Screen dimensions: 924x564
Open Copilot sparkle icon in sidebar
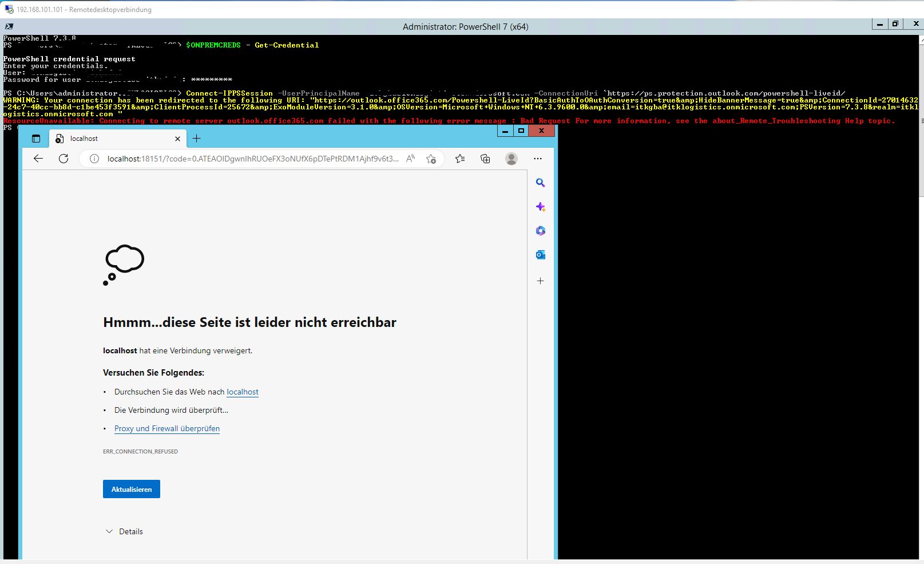(540, 207)
